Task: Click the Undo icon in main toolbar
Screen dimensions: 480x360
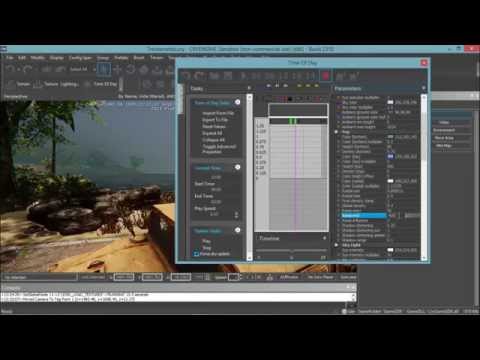Action: [x=10, y=69]
